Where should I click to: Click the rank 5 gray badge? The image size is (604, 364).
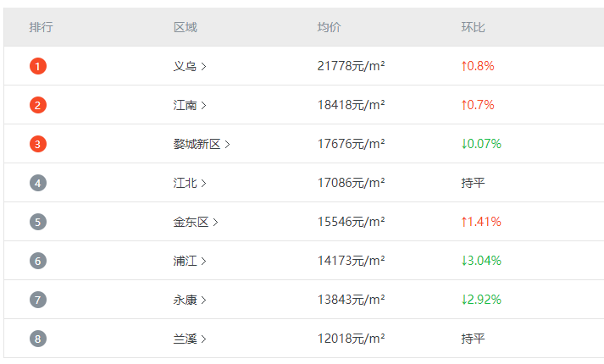point(38,222)
